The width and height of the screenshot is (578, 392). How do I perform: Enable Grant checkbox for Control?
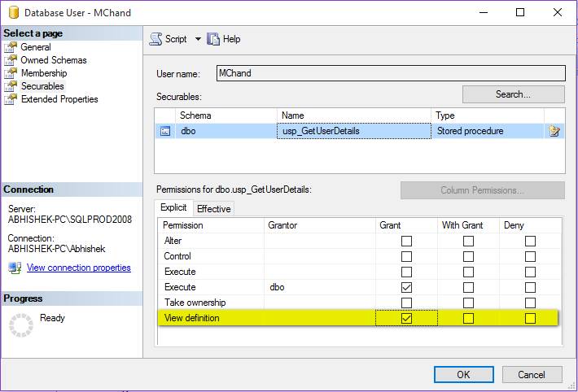tap(406, 256)
